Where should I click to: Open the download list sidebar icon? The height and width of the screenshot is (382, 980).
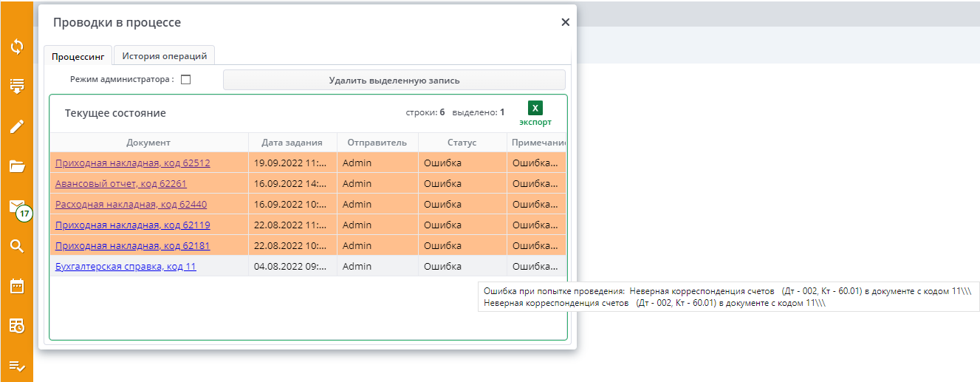click(x=17, y=86)
